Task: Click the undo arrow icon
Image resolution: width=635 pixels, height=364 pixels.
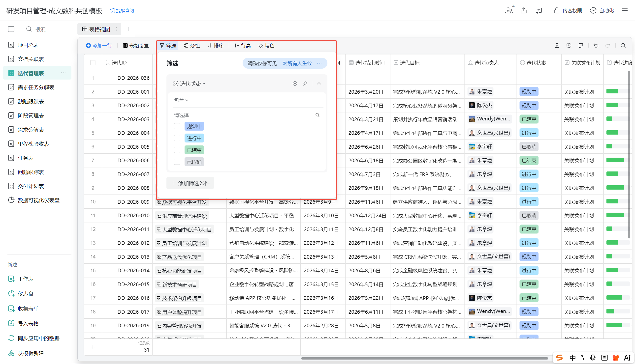Action: tap(596, 46)
